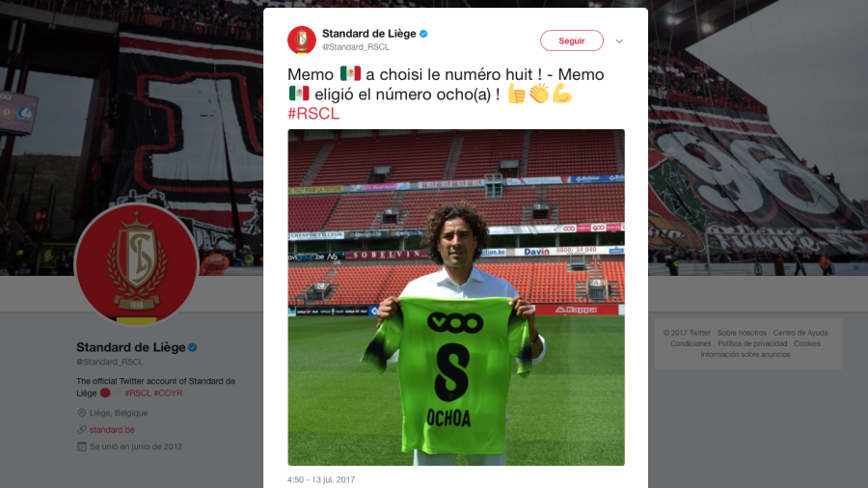The height and width of the screenshot is (488, 868).
Task: Click tweet timestamp 4:50 - 13 jul. 2017
Action: click(x=321, y=479)
